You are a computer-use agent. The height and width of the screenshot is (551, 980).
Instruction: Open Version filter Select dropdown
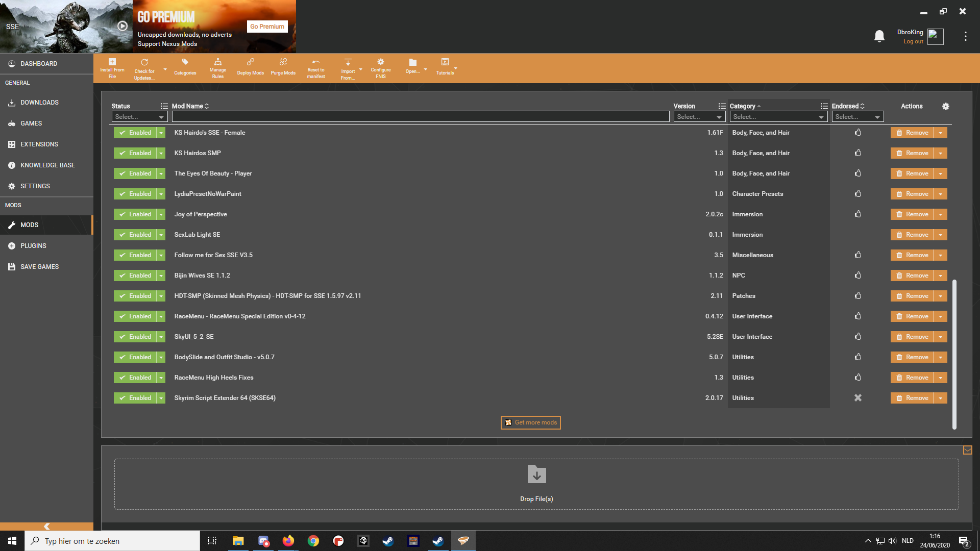(699, 117)
